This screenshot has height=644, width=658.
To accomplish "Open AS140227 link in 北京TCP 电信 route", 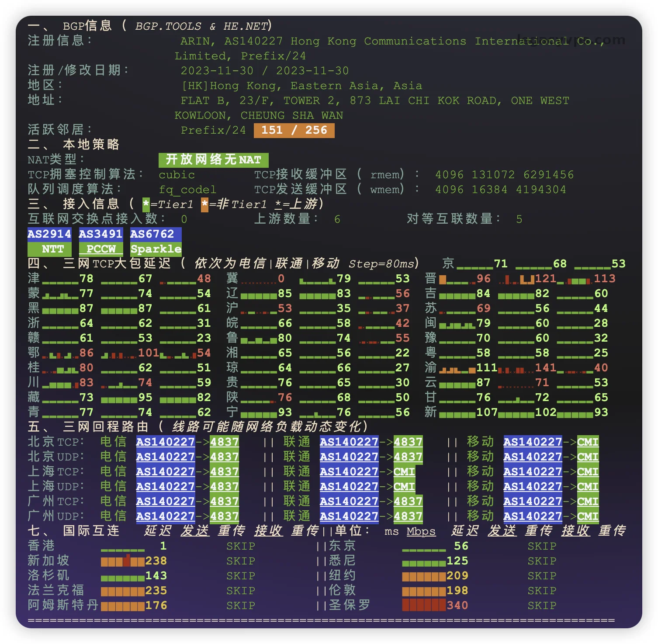I will click(x=165, y=442).
